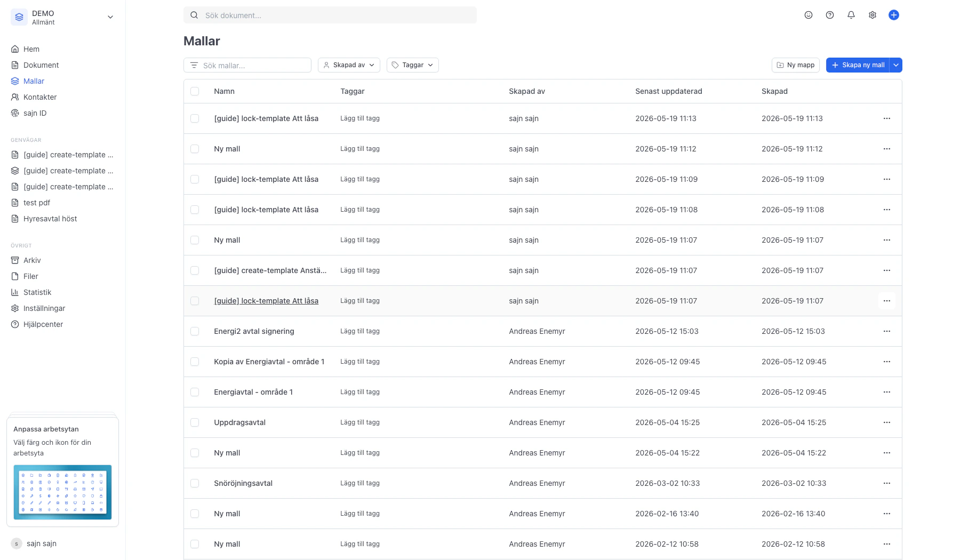The height and width of the screenshot is (560, 960).
Task: Open row menu for Ny mall created 2026-02-16
Action: 887,514
